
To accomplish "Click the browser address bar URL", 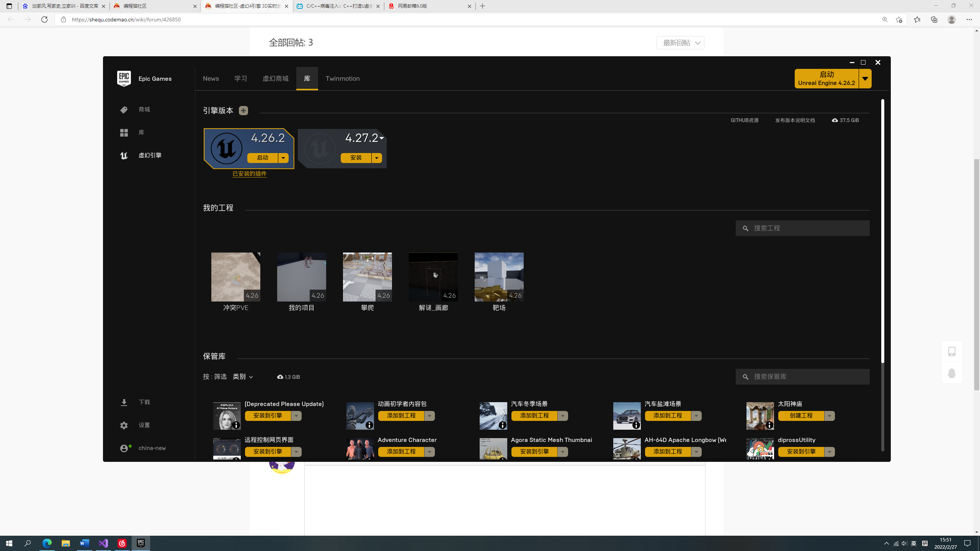I will click(x=126, y=20).
